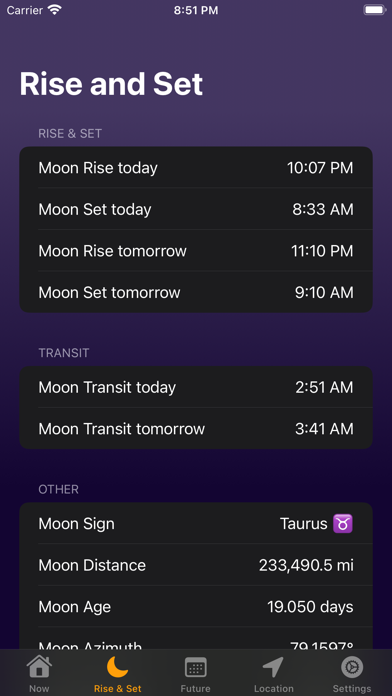This screenshot has width=392, height=696.
Task: Select the Moon Transit today row
Action: click(x=196, y=387)
